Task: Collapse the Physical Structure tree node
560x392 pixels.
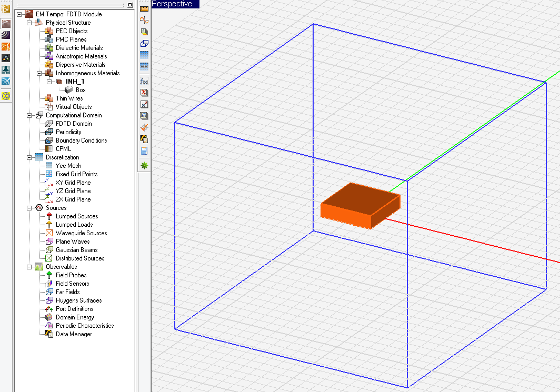Action: (29, 23)
